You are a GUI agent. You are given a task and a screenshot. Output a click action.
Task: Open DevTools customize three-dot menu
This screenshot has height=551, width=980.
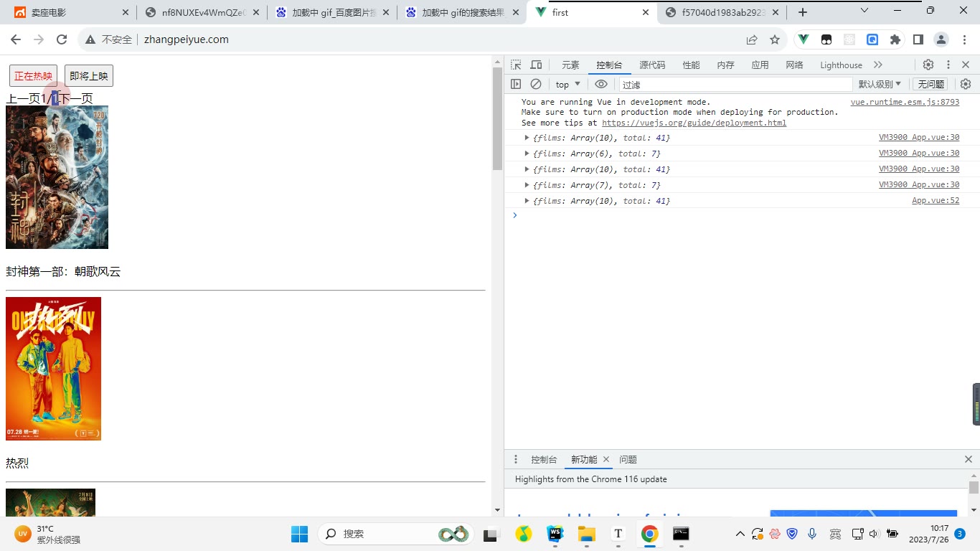(948, 65)
